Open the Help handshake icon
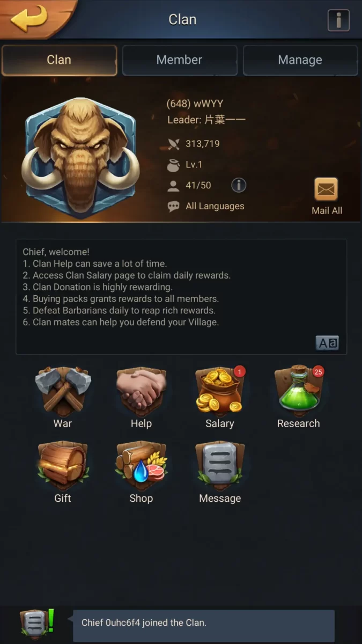The image size is (362, 644). 141,390
